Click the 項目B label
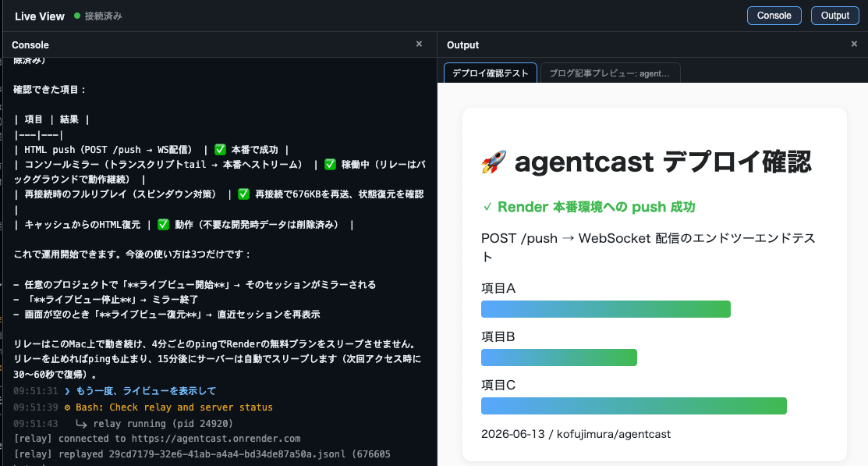This screenshot has width=868, height=466. point(498,336)
